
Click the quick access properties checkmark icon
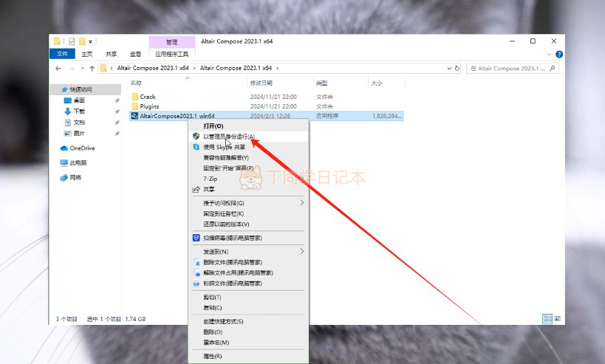(x=72, y=41)
